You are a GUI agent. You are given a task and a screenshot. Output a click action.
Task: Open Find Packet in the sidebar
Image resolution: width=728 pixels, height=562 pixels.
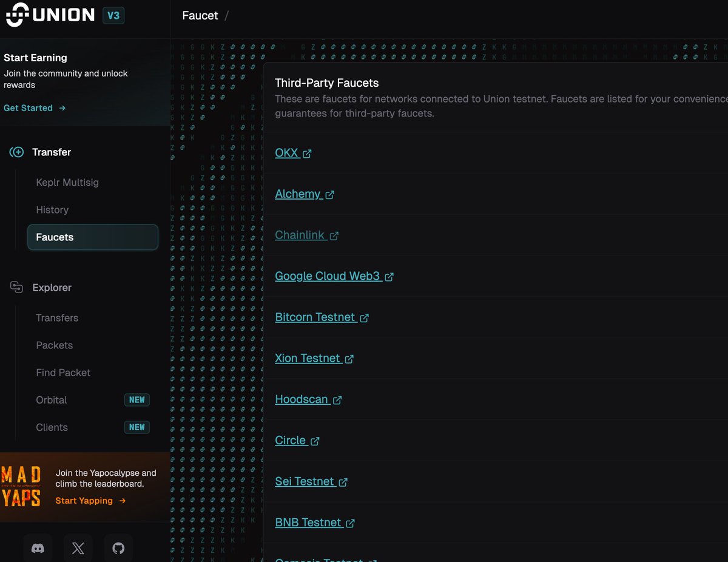(x=63, y=372)
